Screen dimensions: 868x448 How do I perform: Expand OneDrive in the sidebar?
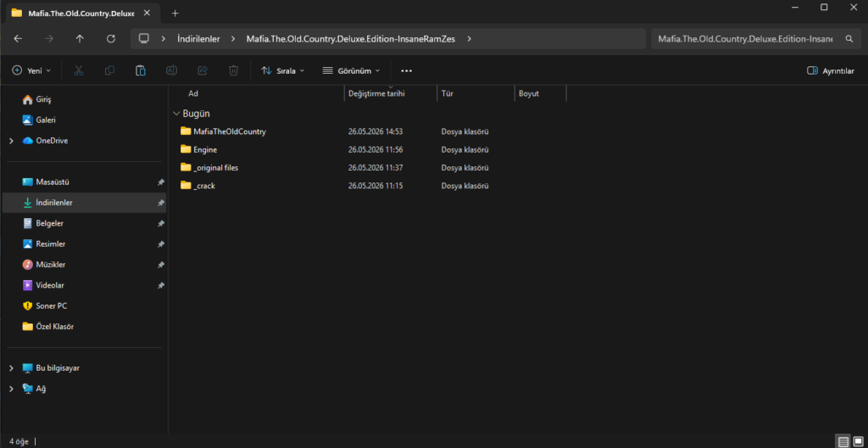point(11,141)
